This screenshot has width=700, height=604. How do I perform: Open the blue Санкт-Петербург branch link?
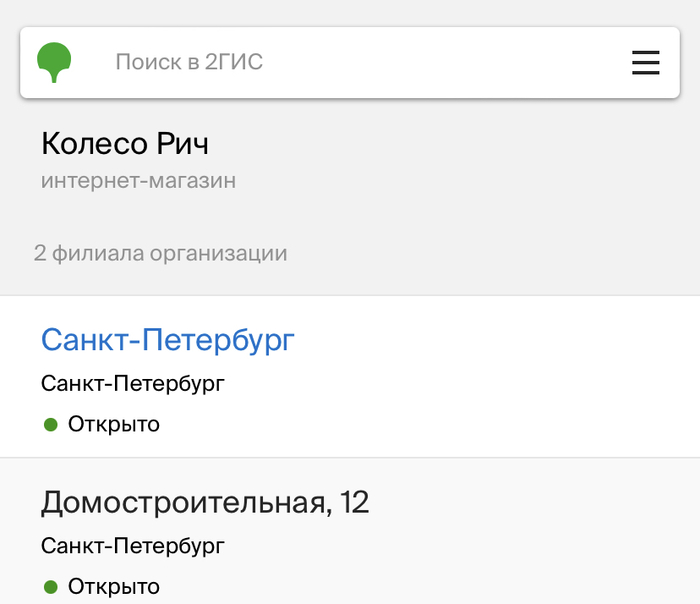point(168,340)
